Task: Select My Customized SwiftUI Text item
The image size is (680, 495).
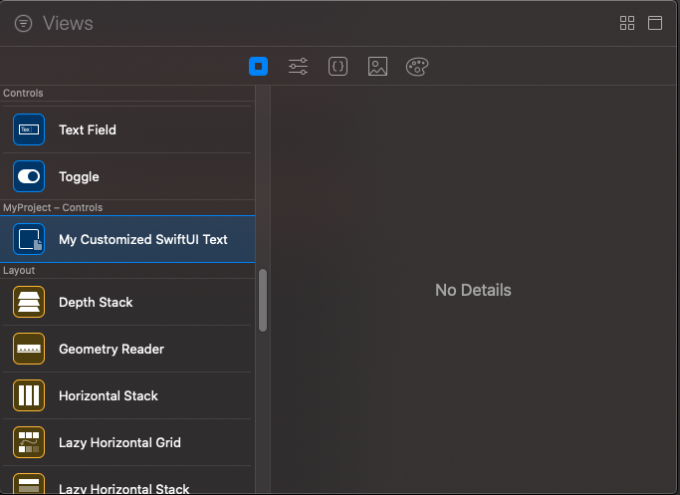Action: 143,240
